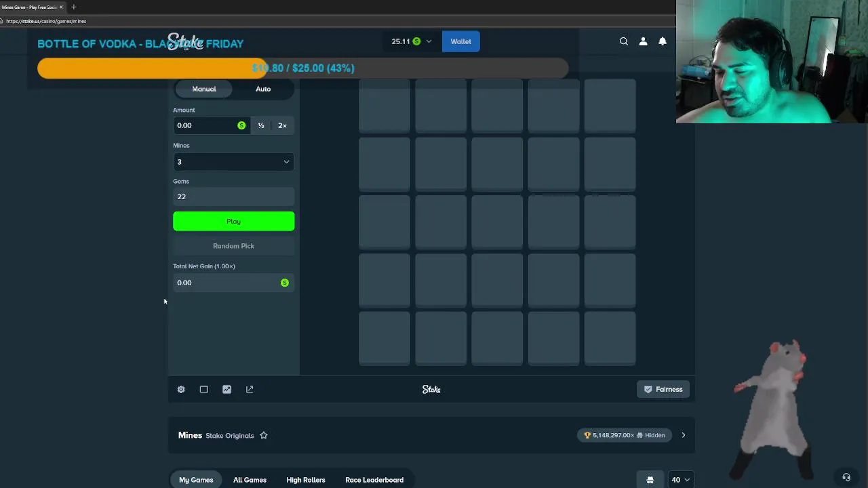Open the rows-per-page 40 dropdown
Image resolution: width=868 pixels, height=488 pixels.
coord(680,480)
